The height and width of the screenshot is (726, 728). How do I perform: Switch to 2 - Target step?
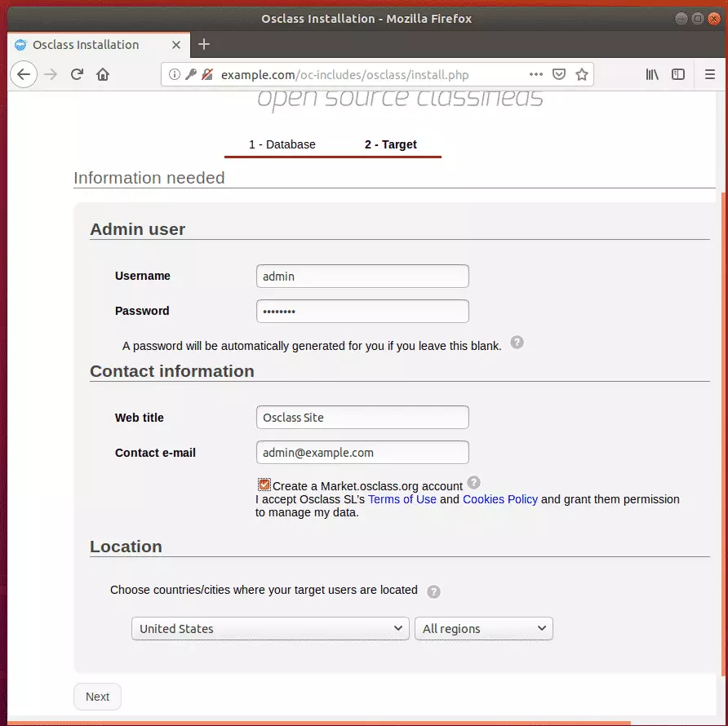pyautogui.click(x=390, y=144)
